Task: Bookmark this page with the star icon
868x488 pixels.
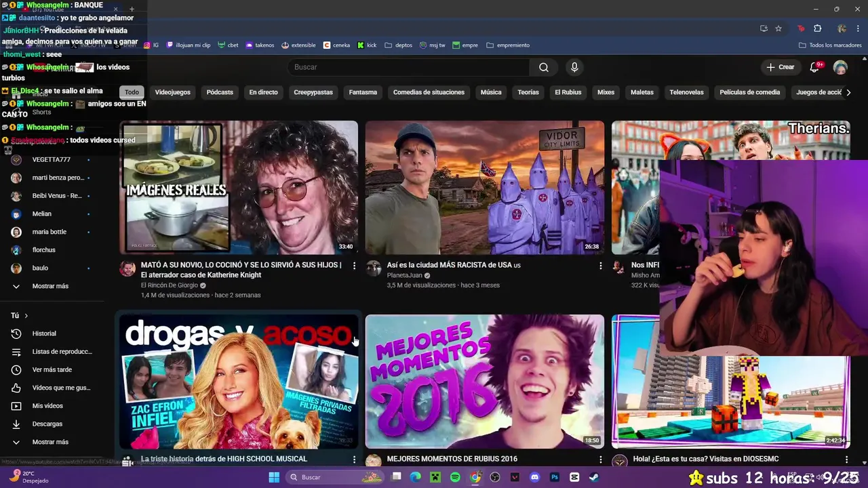Action: [778, 28]
